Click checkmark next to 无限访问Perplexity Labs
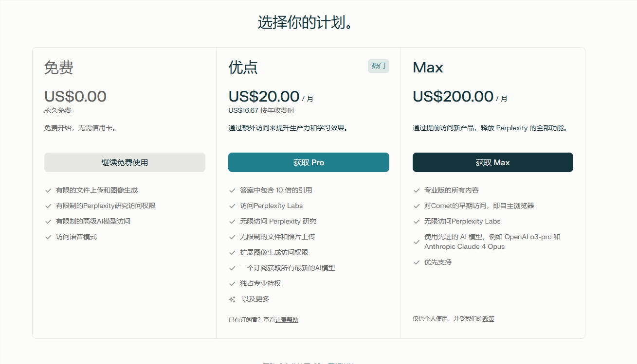This screenshot has height=364, width=637. point(417,222)
